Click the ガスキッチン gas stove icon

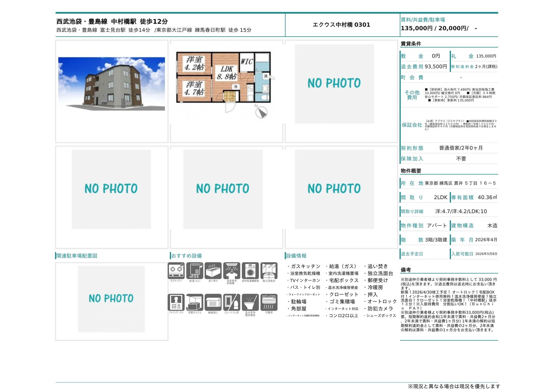176,270
